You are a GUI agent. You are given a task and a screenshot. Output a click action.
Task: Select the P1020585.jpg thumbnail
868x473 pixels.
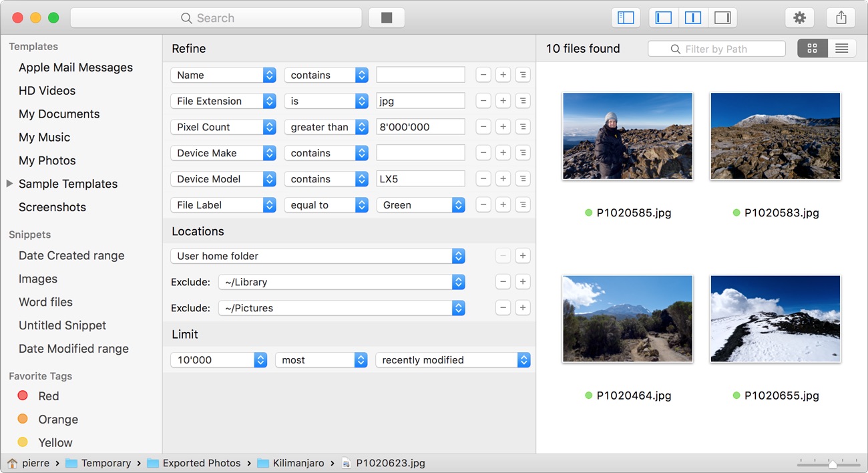pyautogui.click(x=628, y=136)
